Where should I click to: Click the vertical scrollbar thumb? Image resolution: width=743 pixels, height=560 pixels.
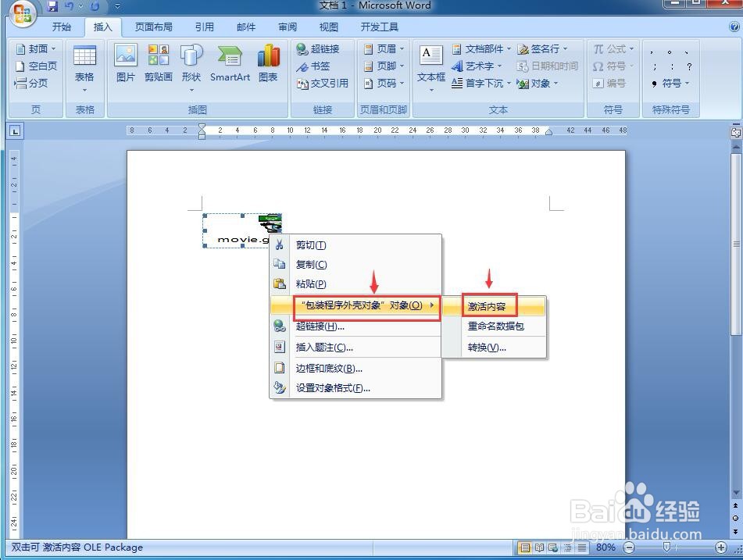[736, 244]
